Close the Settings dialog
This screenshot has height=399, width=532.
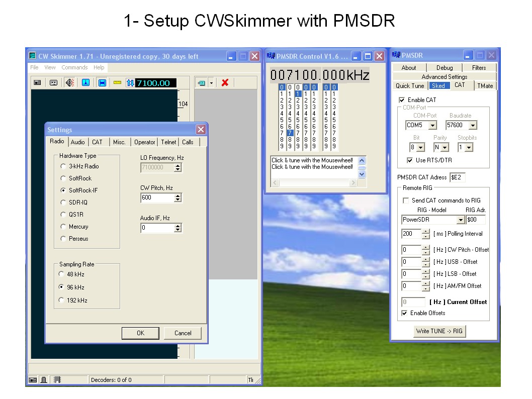tap(201, 130)
